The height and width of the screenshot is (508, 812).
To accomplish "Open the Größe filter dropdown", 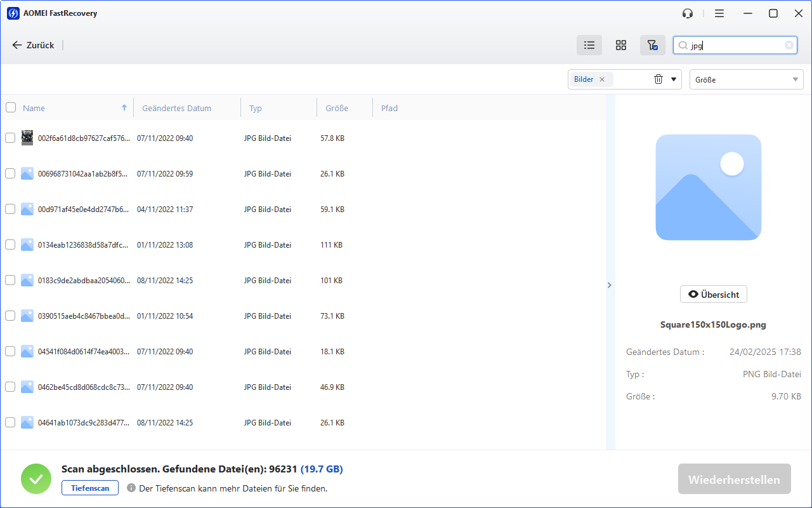I will click(747, 79).
